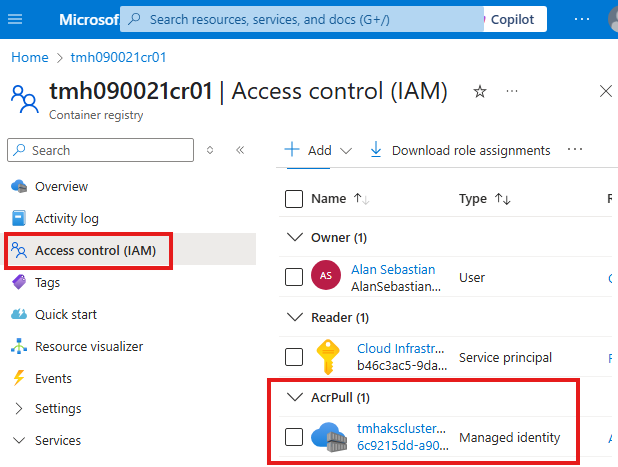Viewport: 618px width, 467px height.
Task: Click the sidebar Search field
Action: pyautogui.click(x=101, y=150)
